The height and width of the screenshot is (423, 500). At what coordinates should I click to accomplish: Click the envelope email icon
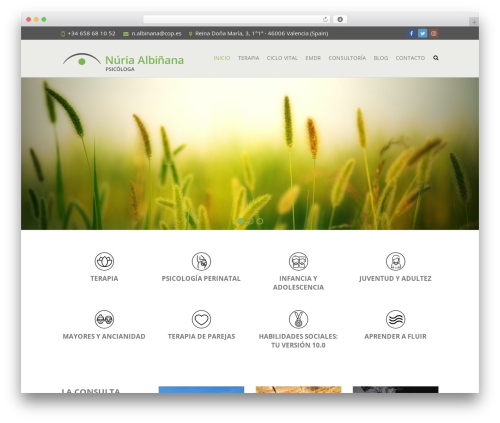tap(126, 34)
